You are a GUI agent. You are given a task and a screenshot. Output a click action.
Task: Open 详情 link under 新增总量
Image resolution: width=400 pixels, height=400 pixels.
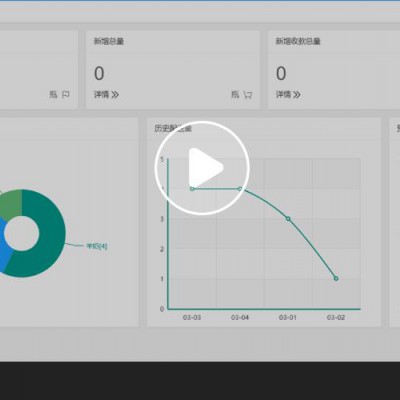[101, 95]
